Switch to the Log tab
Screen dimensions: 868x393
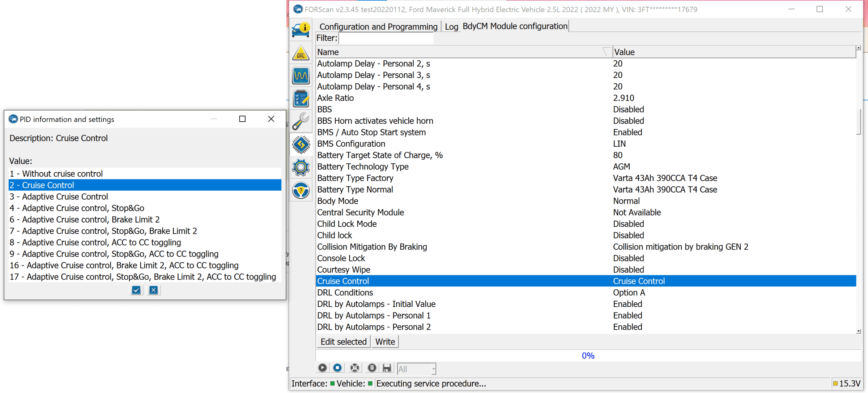tap(451, 26)
